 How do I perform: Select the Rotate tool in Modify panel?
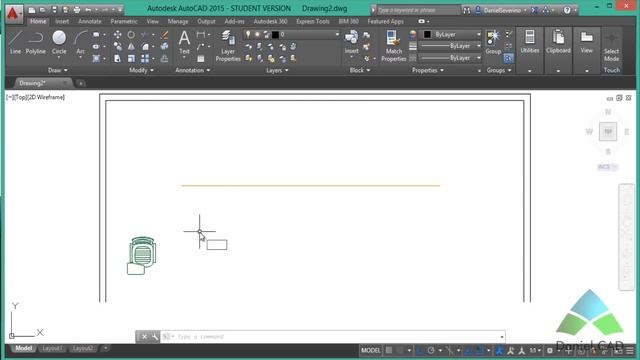pyautogui.click(x=131, y=35)
